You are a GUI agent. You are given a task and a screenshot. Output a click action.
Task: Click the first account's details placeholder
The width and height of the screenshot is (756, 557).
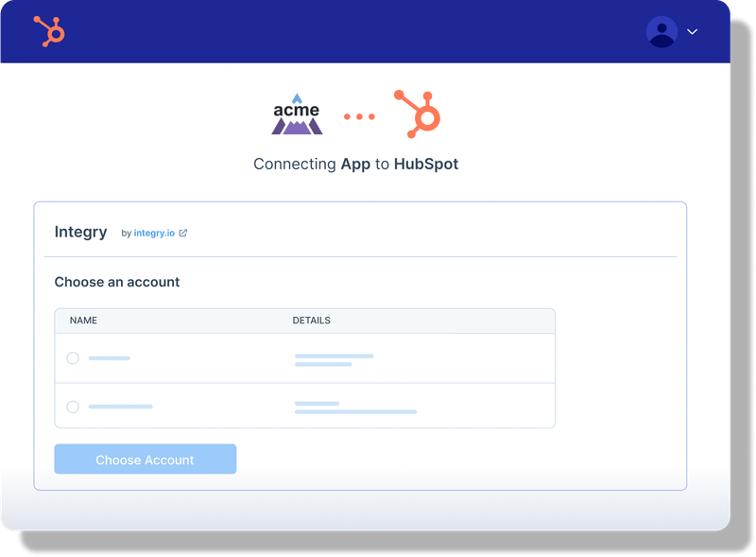click(x=335, y=360)
